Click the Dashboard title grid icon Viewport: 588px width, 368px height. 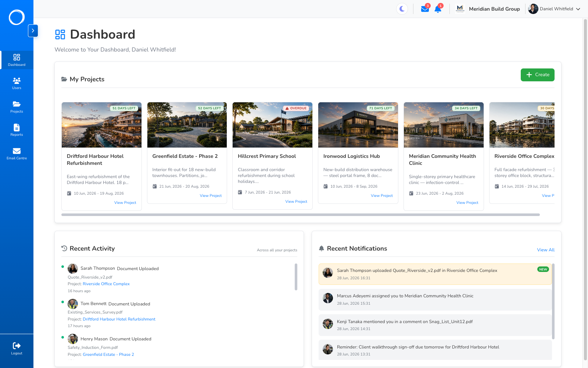(x=60, y=35)
